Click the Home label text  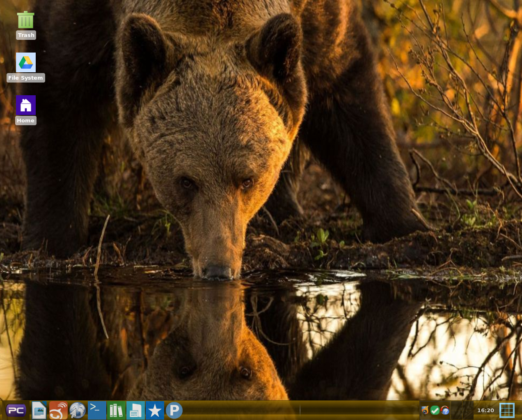point(25,120)
